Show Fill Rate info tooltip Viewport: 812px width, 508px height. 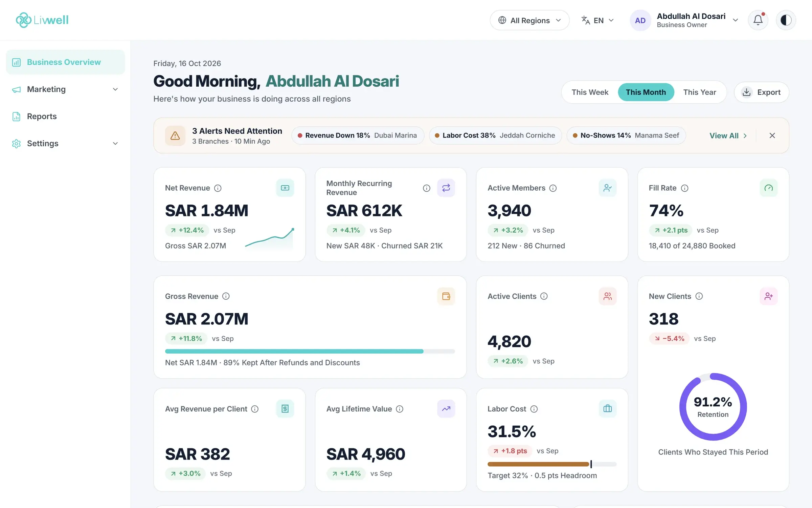pos(684,188)
